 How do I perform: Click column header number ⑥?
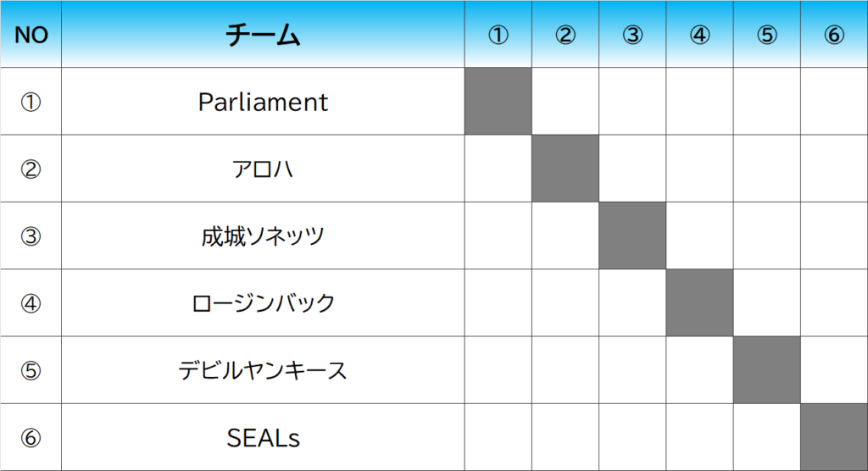pos(834,35)
